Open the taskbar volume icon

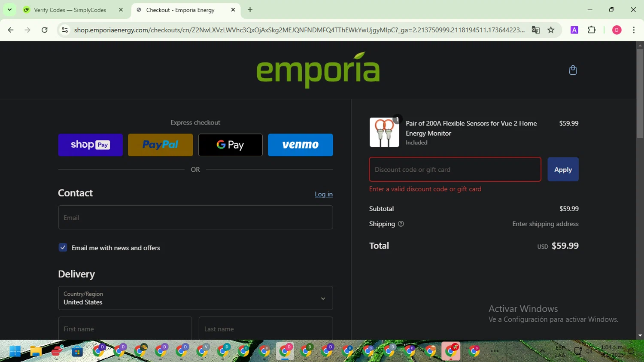click(x=589, y=351)
